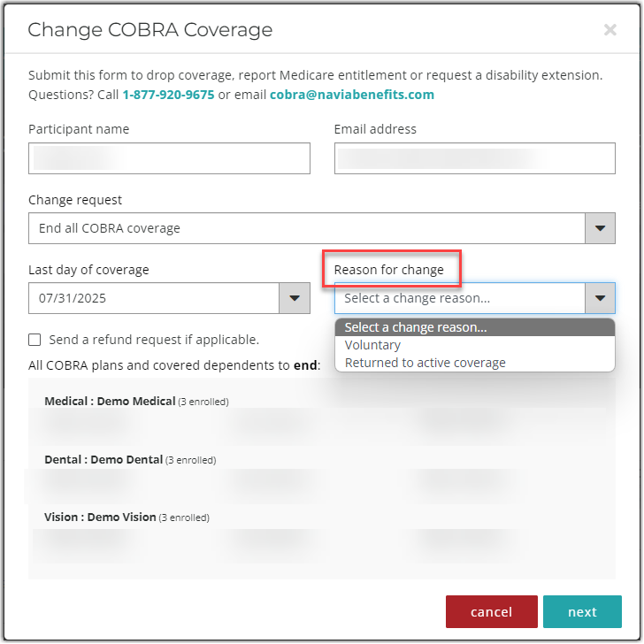Image resolution: width=644 pixels, height=644 pixels.
Task: Click the Medical : Demo Medical heading
Action: point(110,401)
